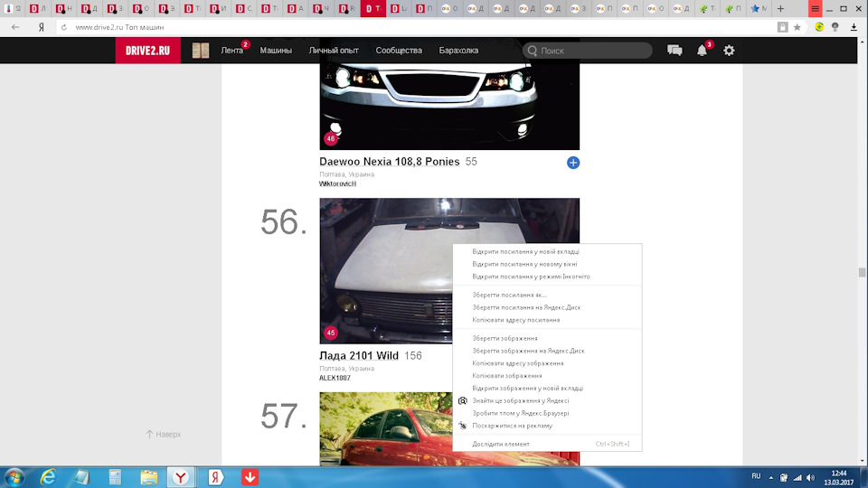Open the Windows Start button
This screenshot has height=488, width=868.
[x=14, y=477]
